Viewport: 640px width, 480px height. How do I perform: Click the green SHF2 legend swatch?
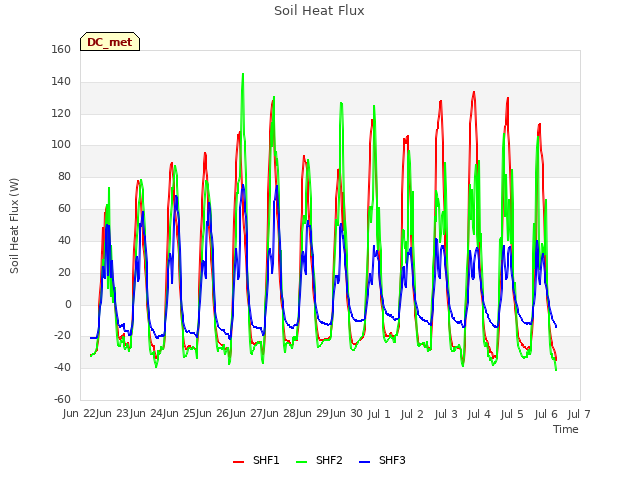click(x=301, y=462)
